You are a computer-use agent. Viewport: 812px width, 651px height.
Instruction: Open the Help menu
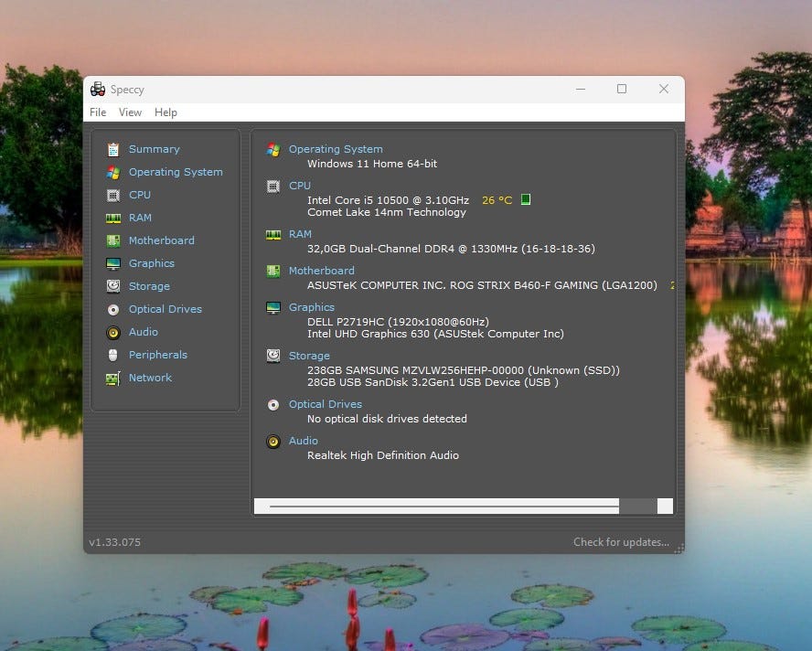coord(166,112)
